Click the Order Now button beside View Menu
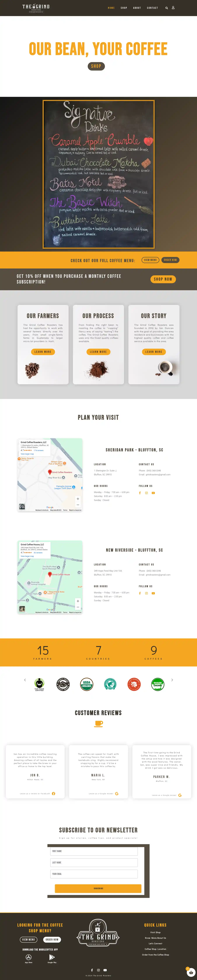Screen dimensions: 197x980 tap(170, 260)
